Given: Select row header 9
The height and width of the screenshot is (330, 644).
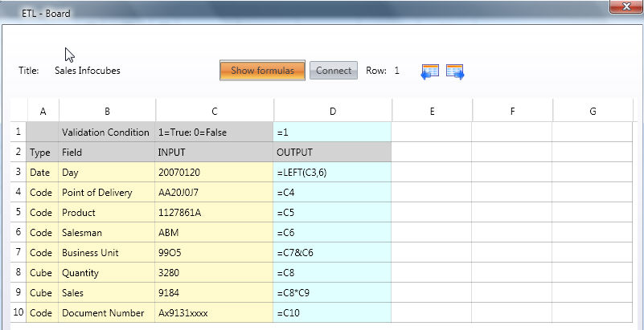Looking at the screenshot, I should tap(18, 292).
